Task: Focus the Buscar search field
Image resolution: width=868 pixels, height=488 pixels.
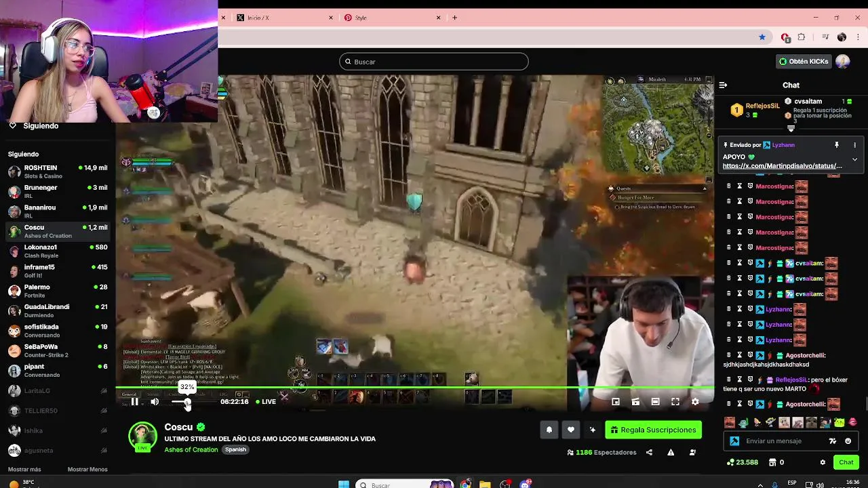Action: click(434, 62)
